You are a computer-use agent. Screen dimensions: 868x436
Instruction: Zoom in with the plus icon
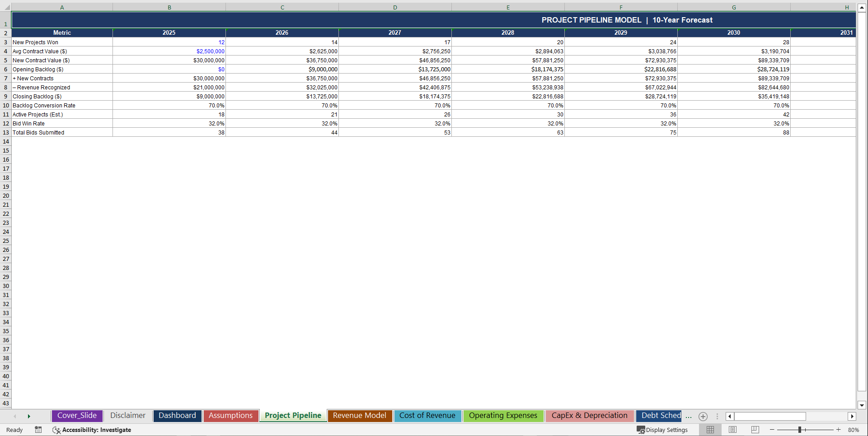point(838,430)
